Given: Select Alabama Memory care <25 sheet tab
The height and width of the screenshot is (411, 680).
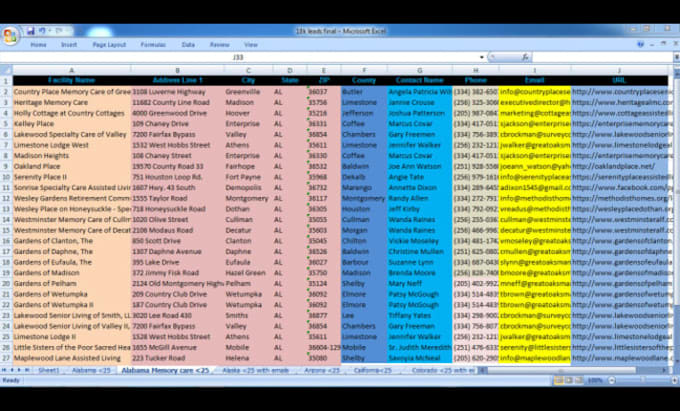Looking at the screenshot, I should tap(165, 370).
